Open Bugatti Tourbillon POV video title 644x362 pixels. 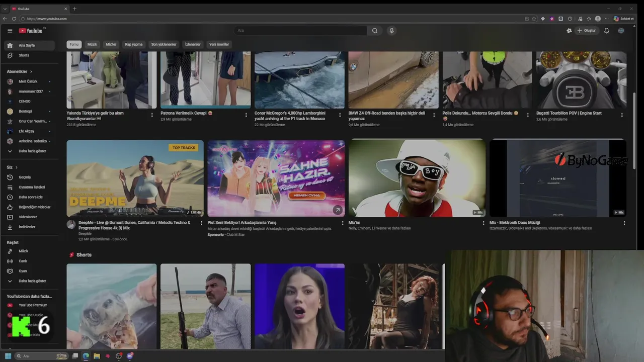coord(569,113)
